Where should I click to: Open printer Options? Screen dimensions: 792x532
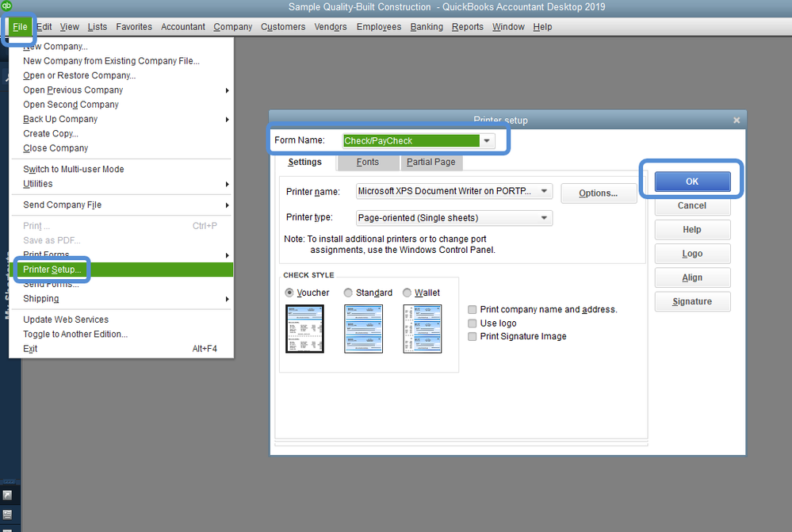[599, 193]
